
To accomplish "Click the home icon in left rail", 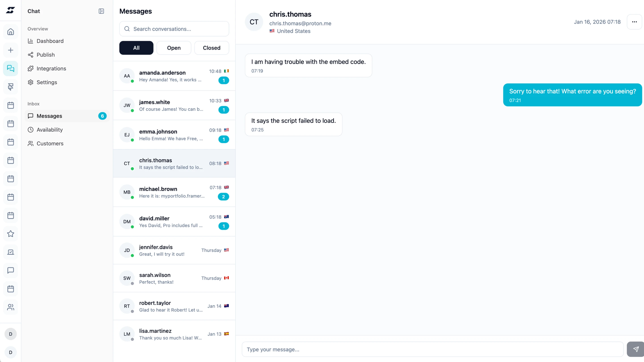I will [x=11, y=32].
